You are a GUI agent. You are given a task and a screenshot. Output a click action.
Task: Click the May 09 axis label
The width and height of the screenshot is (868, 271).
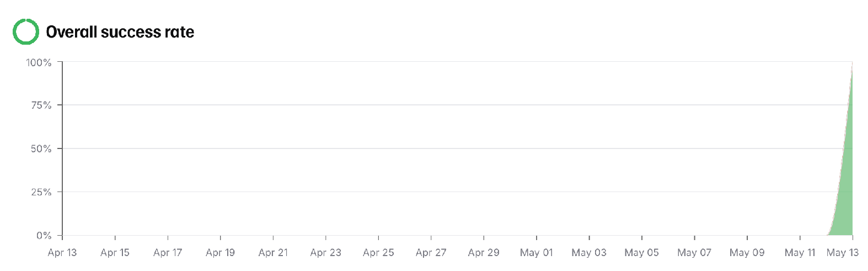coord(747,253)
